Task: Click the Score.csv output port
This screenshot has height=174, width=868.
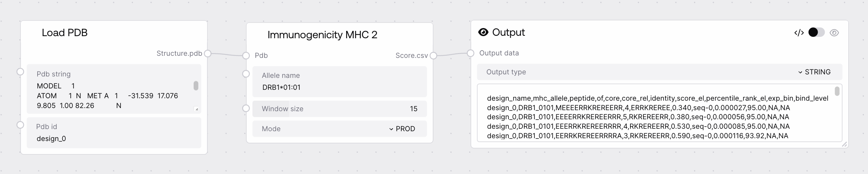Action: tap(433, 55)
